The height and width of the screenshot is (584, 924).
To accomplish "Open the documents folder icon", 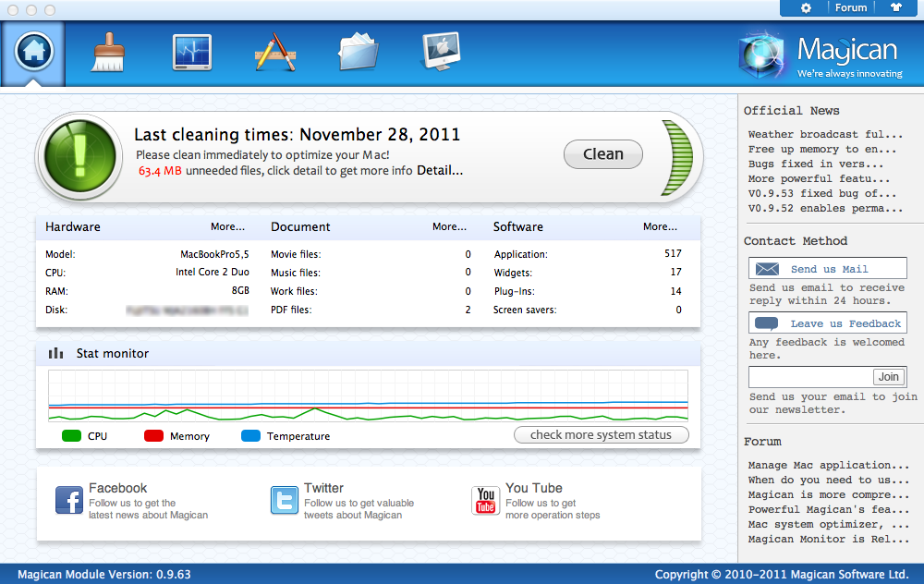I will 359,53.
